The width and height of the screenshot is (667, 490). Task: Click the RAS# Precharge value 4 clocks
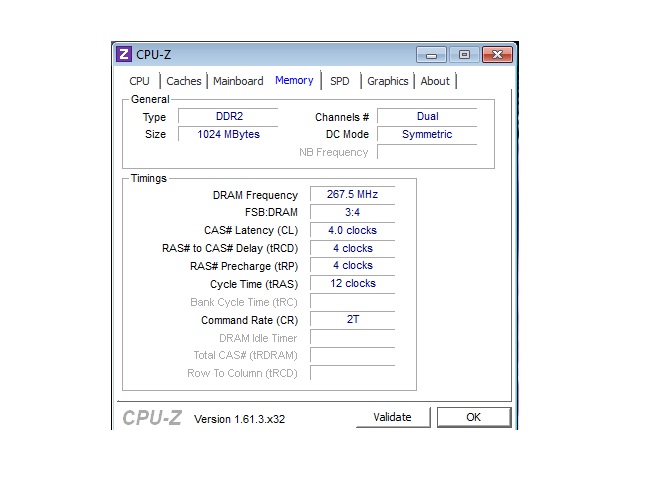tap(353, 265)
